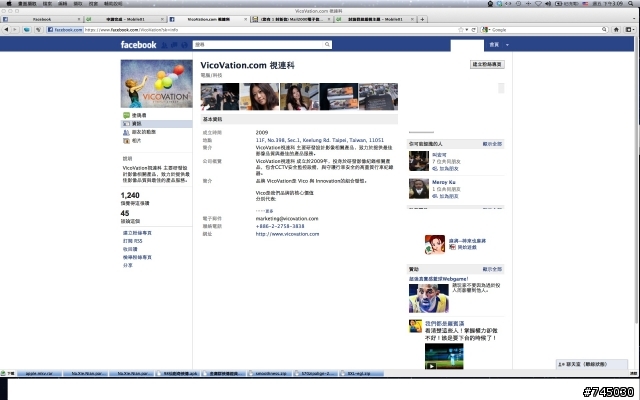The width and height of the screenshot is (640, 400).
Task: Open the http://www.vicovation.com website link
Action: click(x=287, y=234)
